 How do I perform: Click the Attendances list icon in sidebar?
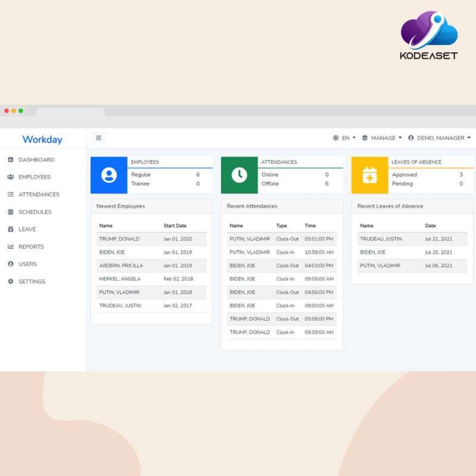(x=11, y=195)
